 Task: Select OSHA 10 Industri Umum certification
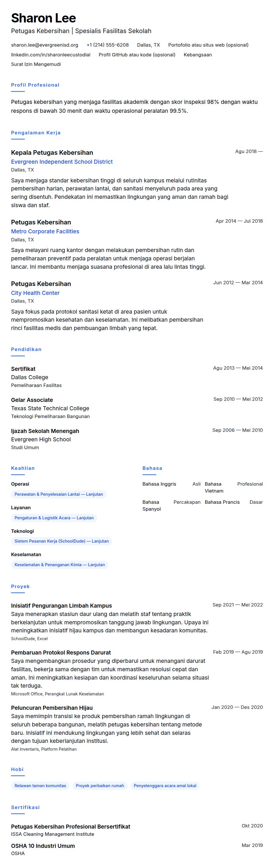point(43,846)
